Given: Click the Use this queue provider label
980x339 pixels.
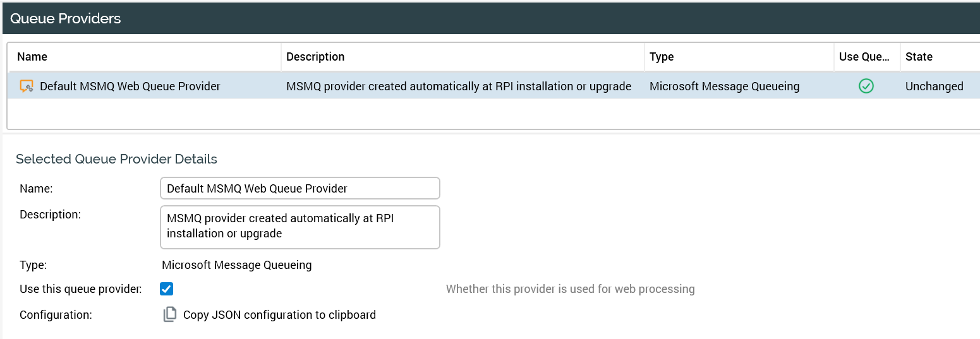Looking at the screenshot, I should (x=80, y=289).
